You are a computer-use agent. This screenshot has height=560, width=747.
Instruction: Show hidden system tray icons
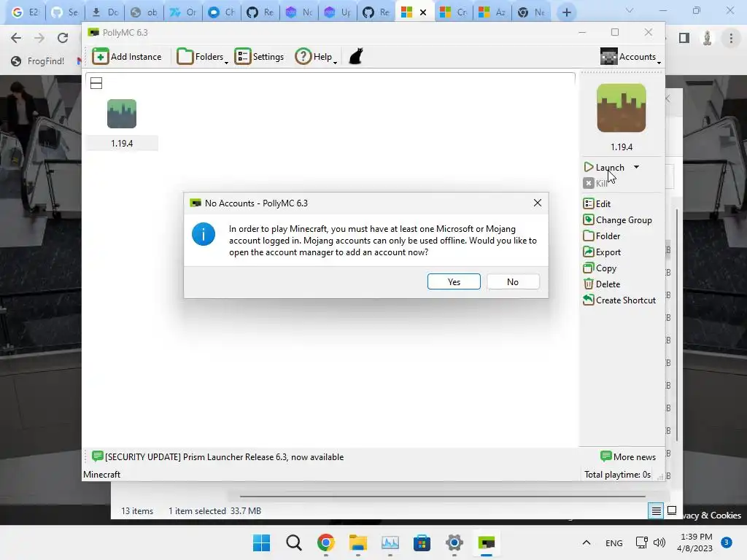pyautogui.click(x=587, y=542)
